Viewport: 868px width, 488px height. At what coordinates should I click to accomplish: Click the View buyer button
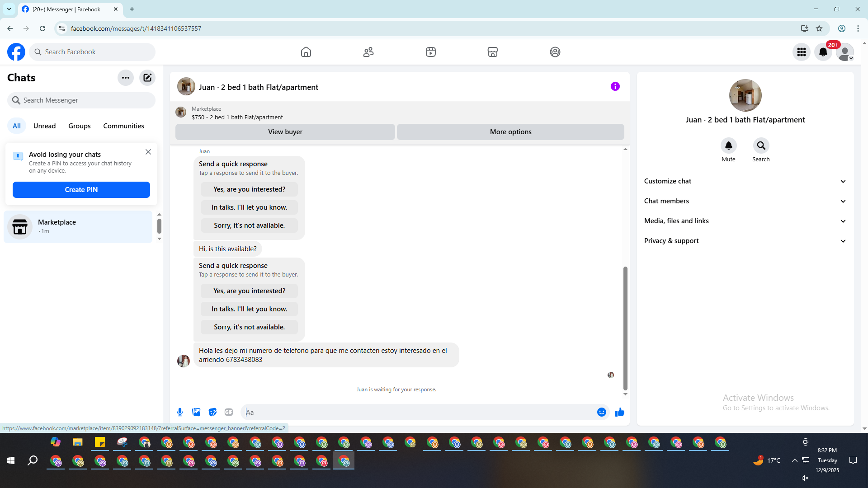coord(285,132)
